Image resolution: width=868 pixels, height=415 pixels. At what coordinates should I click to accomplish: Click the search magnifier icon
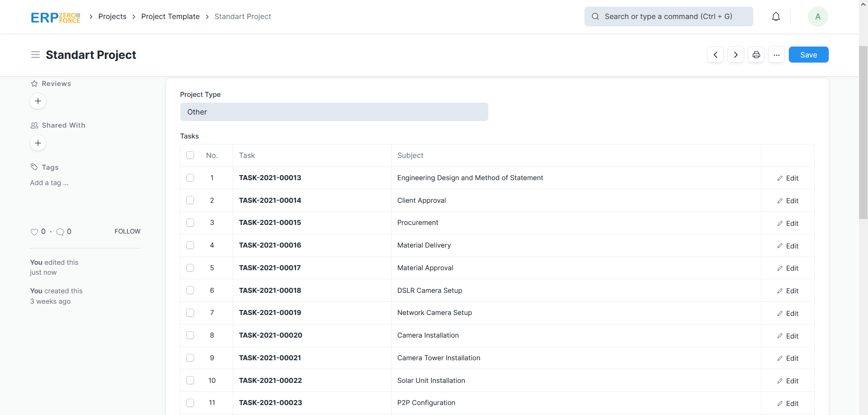595,16
